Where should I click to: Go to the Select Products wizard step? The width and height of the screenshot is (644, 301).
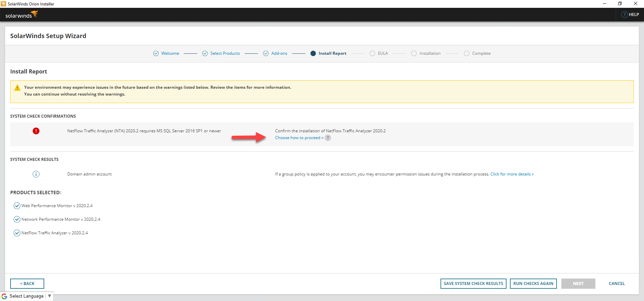coord(225,53)
